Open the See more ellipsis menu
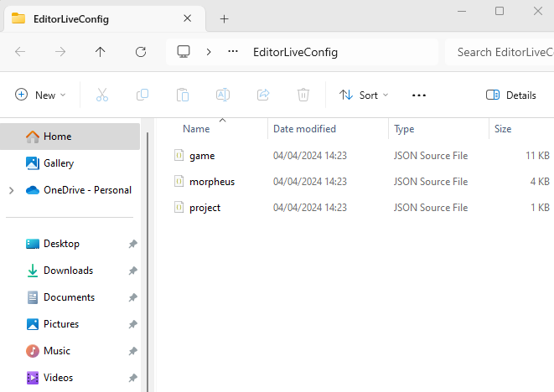 (x=419, y=95)
